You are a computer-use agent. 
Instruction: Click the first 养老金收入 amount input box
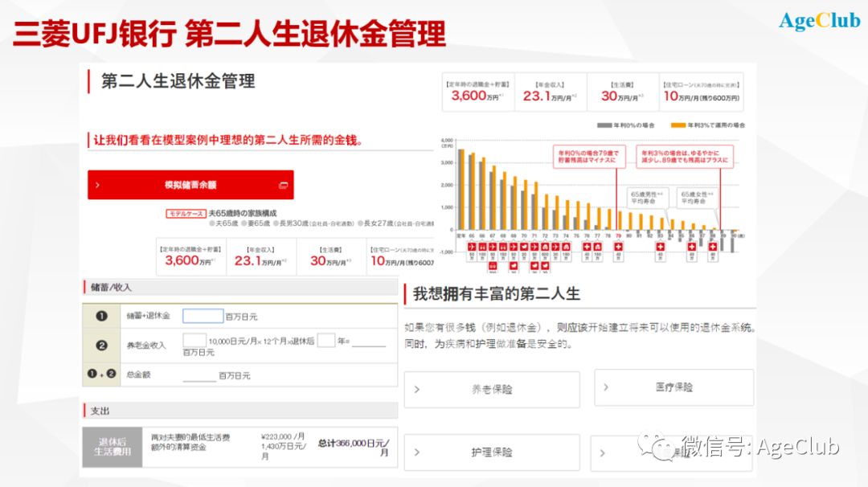pos(194,340)
